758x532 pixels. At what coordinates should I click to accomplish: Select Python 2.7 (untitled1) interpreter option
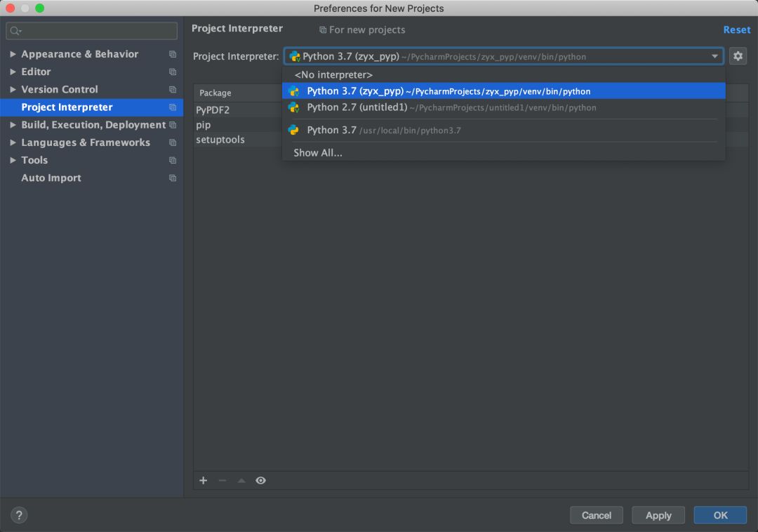[504, 107]
